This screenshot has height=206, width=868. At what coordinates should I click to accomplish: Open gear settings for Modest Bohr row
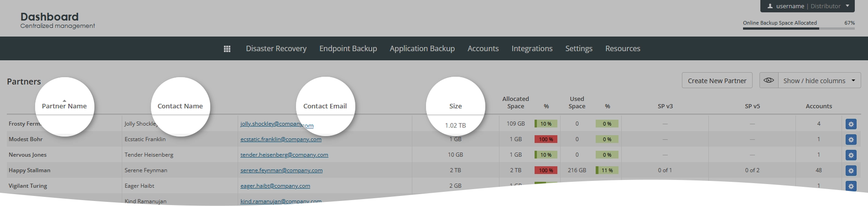pos(851,140)
